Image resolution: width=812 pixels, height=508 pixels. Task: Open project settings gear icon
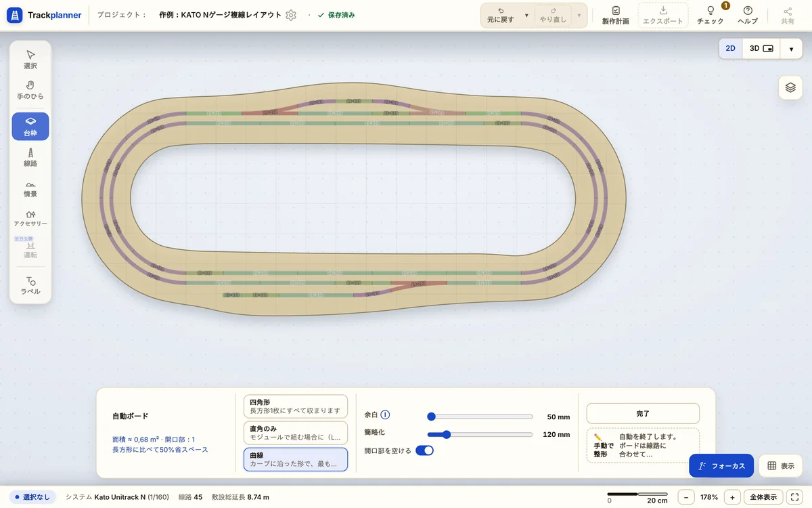point(291,15)
